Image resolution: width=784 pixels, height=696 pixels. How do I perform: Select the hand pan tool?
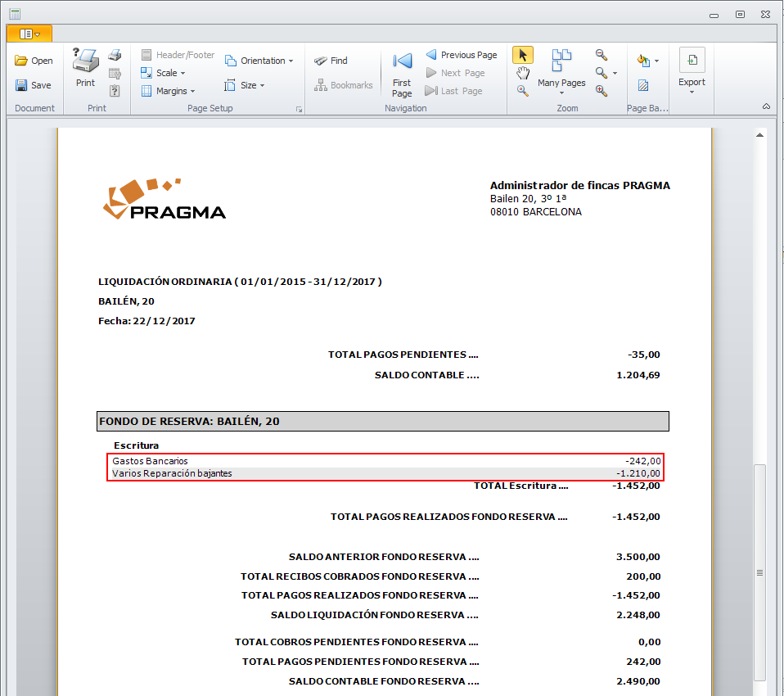(523, 73)
